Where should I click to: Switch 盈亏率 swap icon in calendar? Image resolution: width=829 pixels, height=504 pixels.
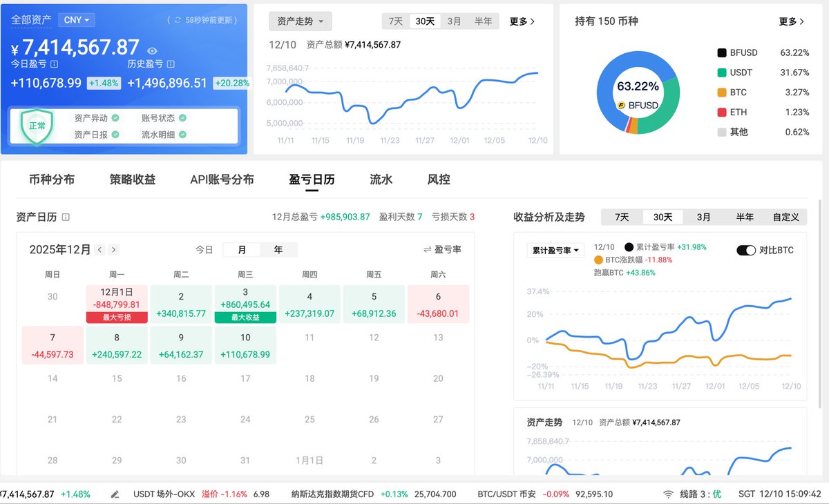428,250
